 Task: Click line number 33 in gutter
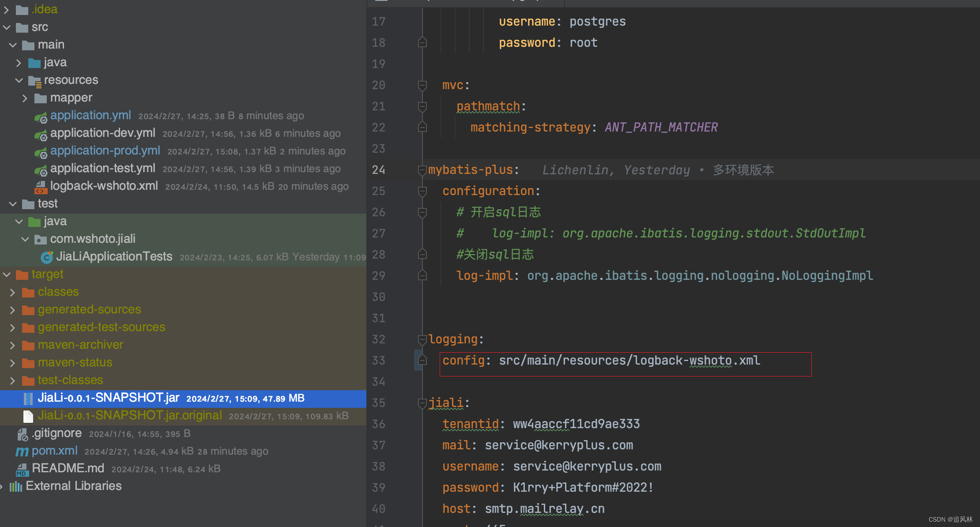[379, 361]
